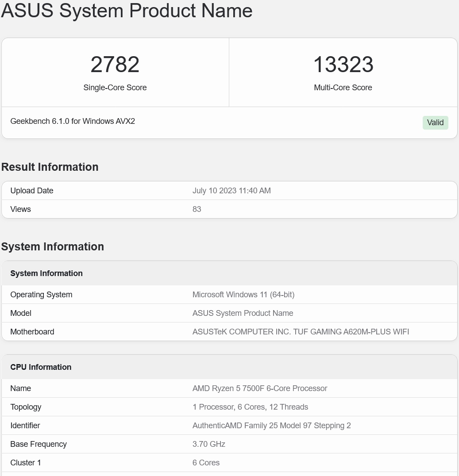The image size is (459, 476).
Task: Click the TUF GAMING A620M-PLUS WIFI motherboard value
Action: coord(301,332)
